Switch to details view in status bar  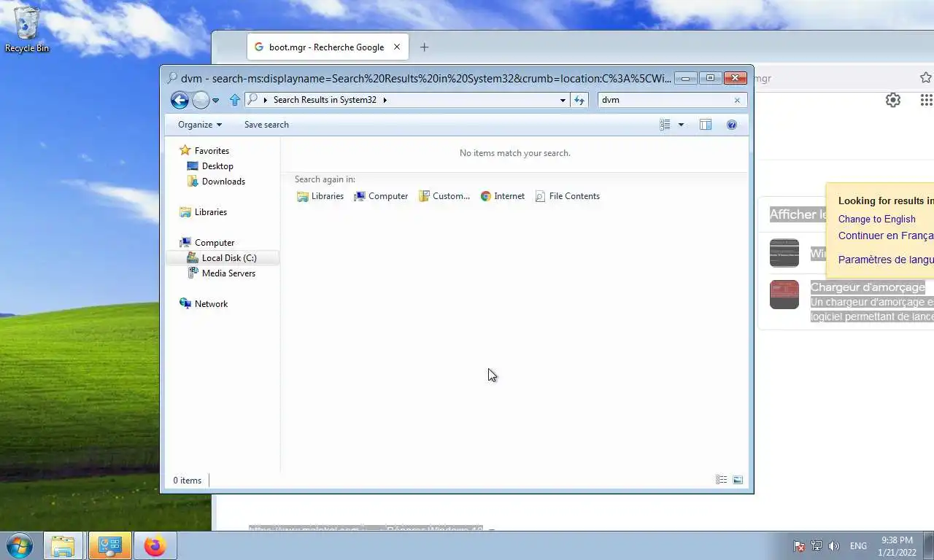pos(721,480)
